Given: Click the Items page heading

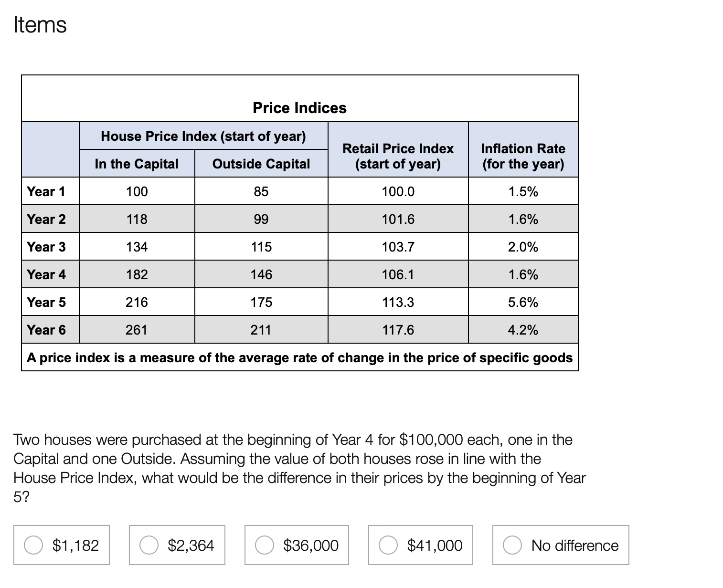Looking at the screenshot, I should (x=40, y=25).
